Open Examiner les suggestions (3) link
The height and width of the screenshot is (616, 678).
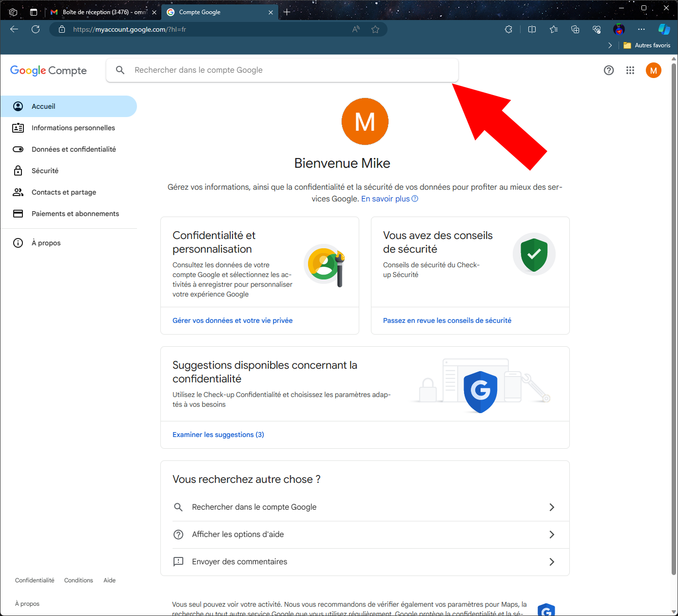click(218, 435)
